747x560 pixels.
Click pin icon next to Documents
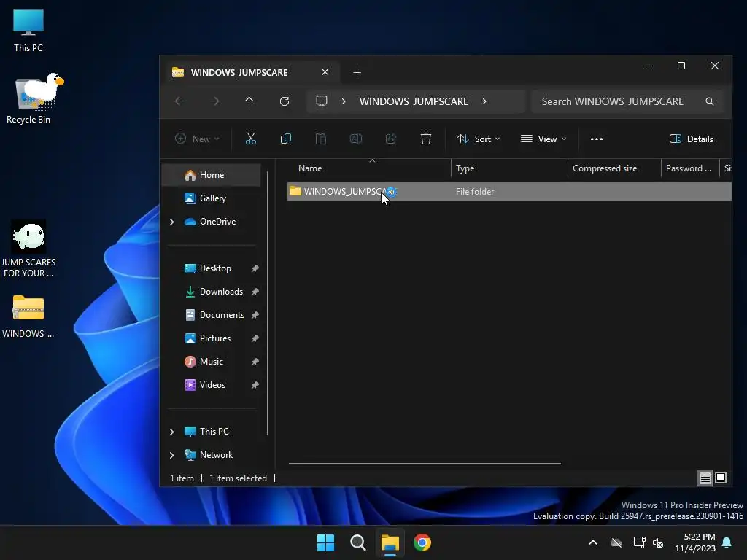coord(255,315)
